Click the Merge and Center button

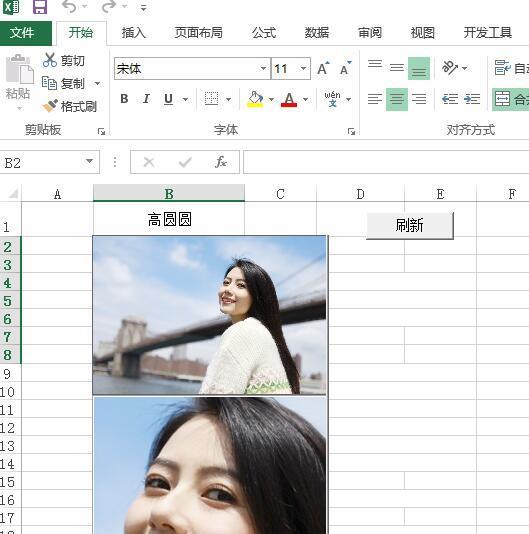pyautogui.click(x=510, y=99)
